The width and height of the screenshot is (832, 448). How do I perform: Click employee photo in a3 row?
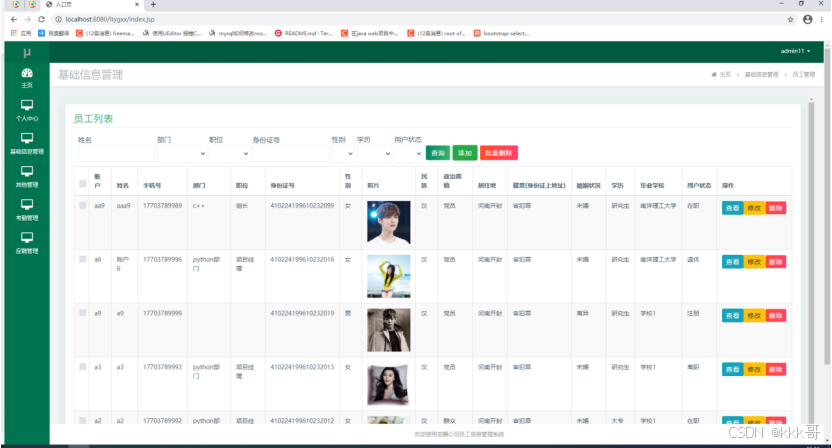point(388,384)
